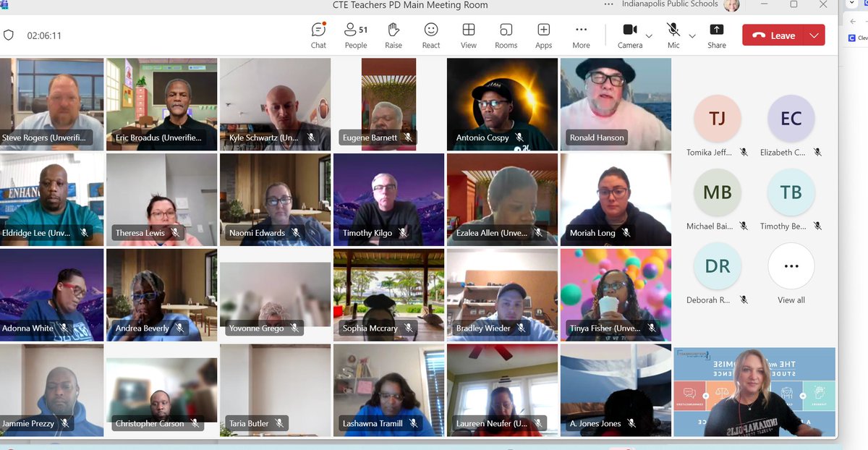Select Antonio Cospy video tile
Image resolution: width=868 pixels, height=450 pixels.
[x=502, y=104]
